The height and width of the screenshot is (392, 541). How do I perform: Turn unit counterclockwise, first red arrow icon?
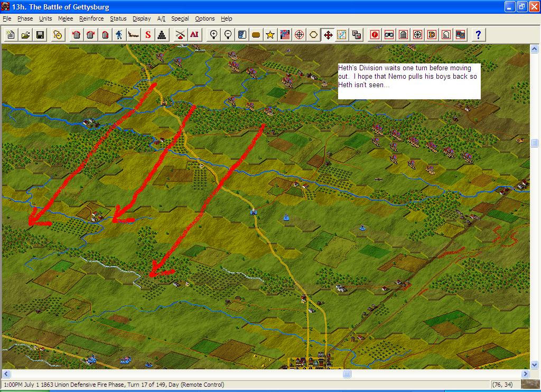tap(77, 34)
